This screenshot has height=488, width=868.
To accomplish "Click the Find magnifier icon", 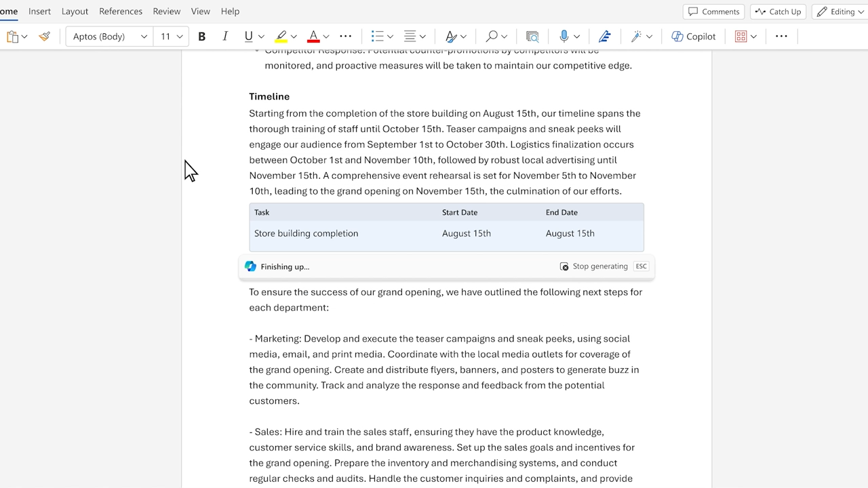I will coord(492,37).
